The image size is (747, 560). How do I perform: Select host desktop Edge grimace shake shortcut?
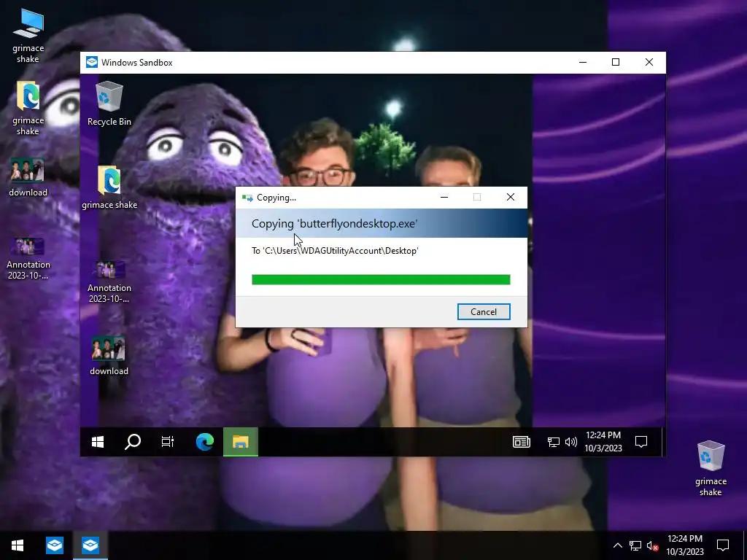click(x=28, y=109)
